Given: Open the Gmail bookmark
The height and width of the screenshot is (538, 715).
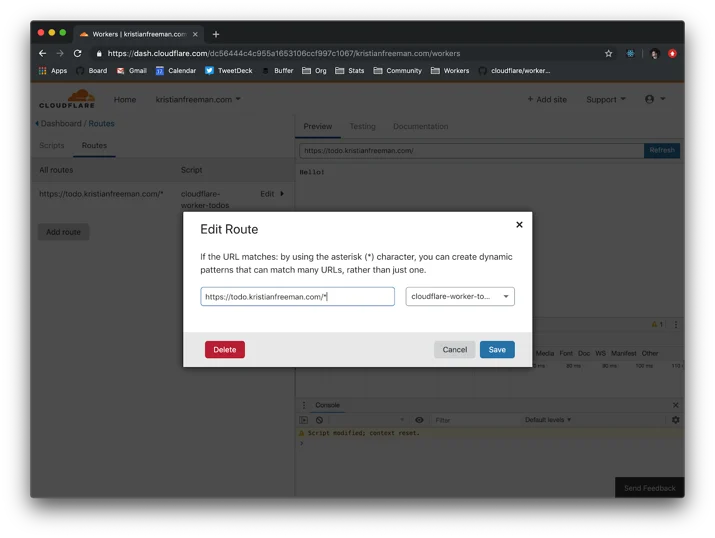Looking at the screenshot, I should pos(132,71).
